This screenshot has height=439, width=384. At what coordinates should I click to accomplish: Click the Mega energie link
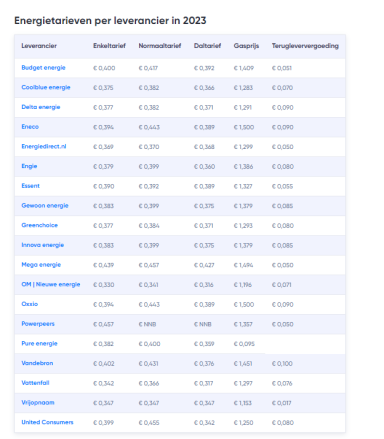(41, 264)
